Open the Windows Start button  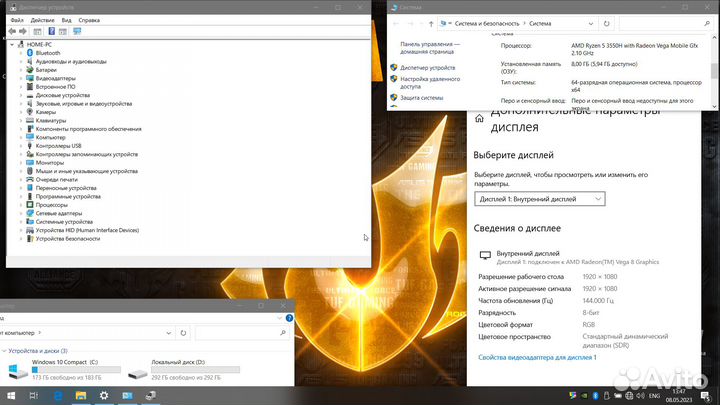[11, 395]
